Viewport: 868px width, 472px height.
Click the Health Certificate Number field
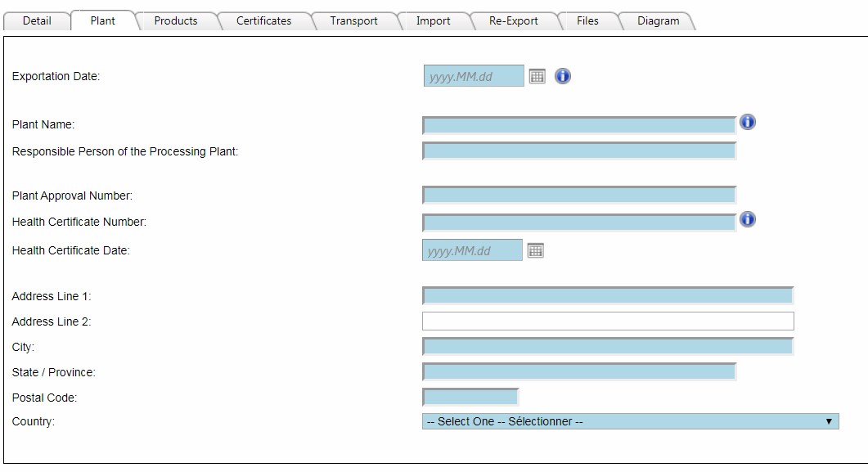579,223
